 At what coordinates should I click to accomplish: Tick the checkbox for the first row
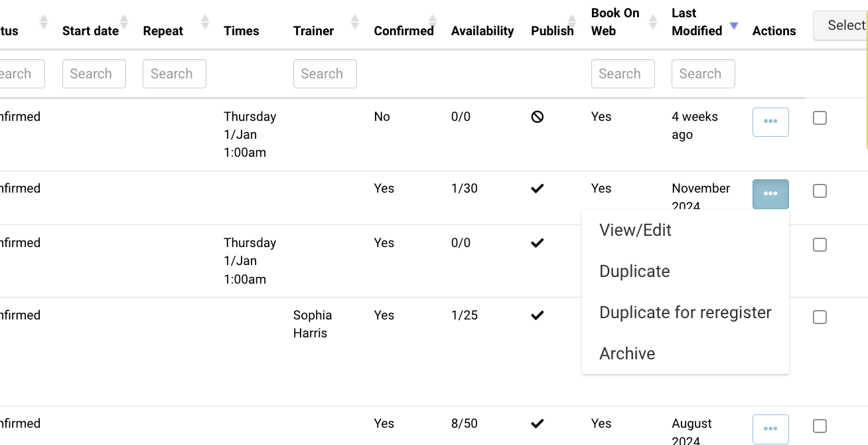[x=820, y=118]
